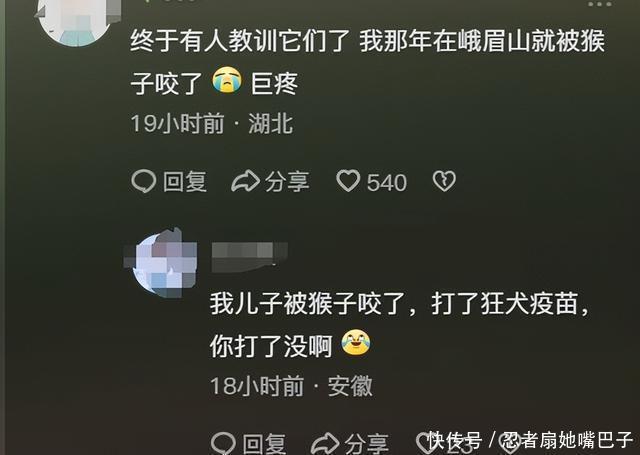Tap the crying emoji in the first comment

click(227, 80)
